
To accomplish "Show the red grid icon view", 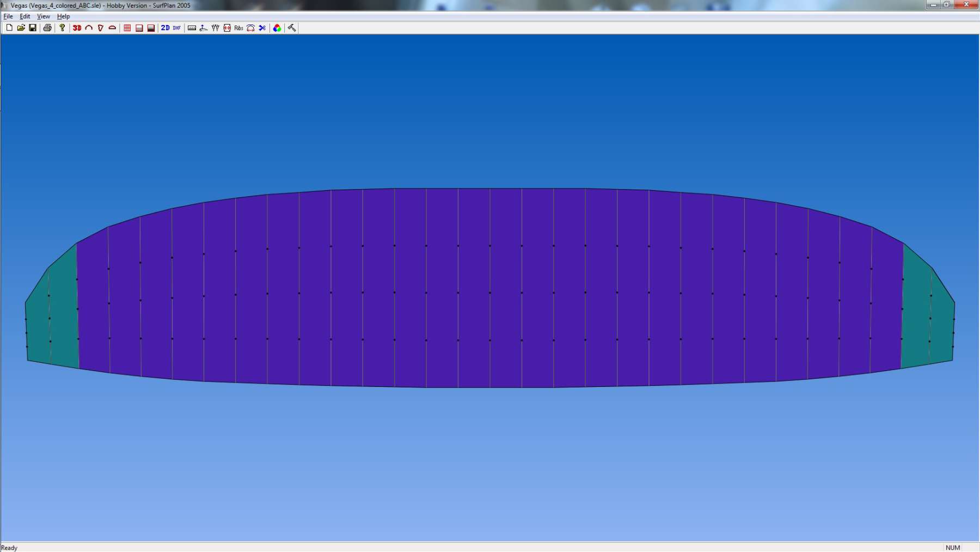I will point(127,28).
